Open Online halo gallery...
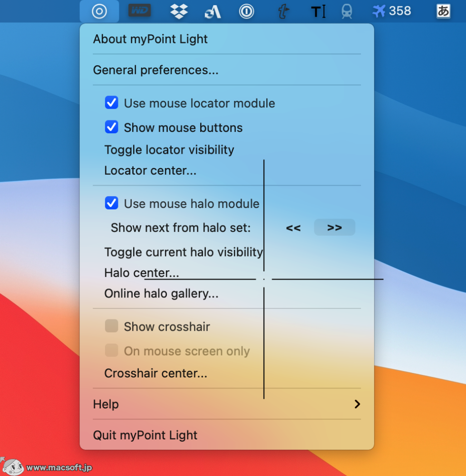 pyautogui.click(x=161, y=294)
